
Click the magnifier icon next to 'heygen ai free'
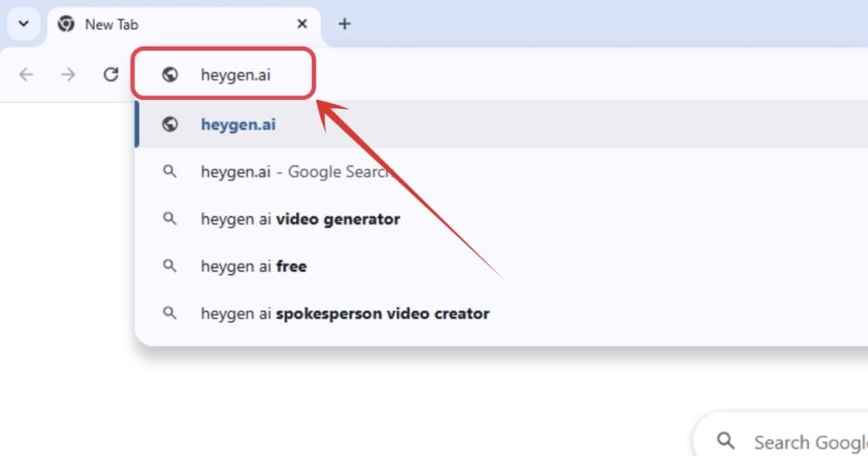[170, 266]
